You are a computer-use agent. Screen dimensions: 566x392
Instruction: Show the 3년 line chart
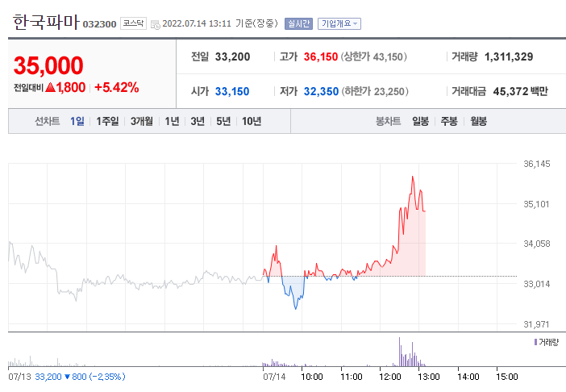(x=198, y=121)
